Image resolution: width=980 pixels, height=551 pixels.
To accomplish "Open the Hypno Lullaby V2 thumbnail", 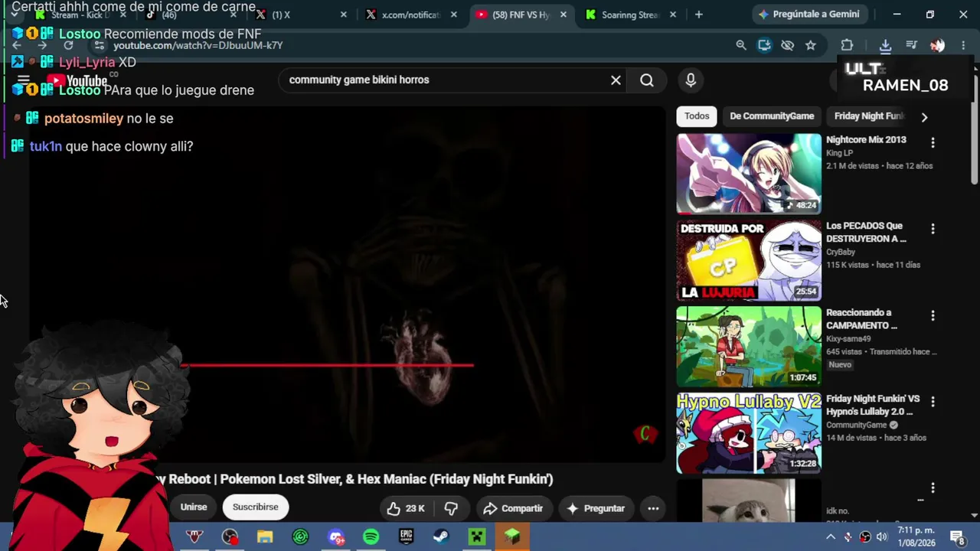I will point(749,433).
